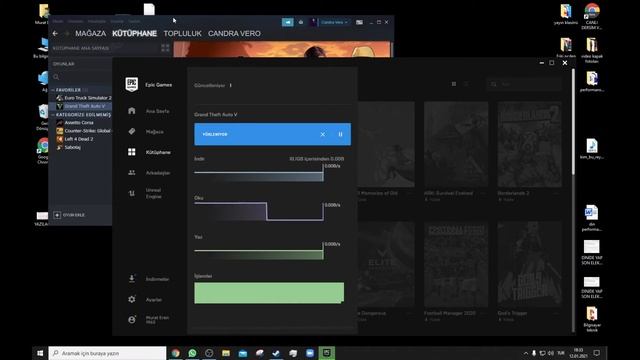Click the Steam back arrow
The height and width of the screenshot is (360, 640).
click(x=55, y=33)
